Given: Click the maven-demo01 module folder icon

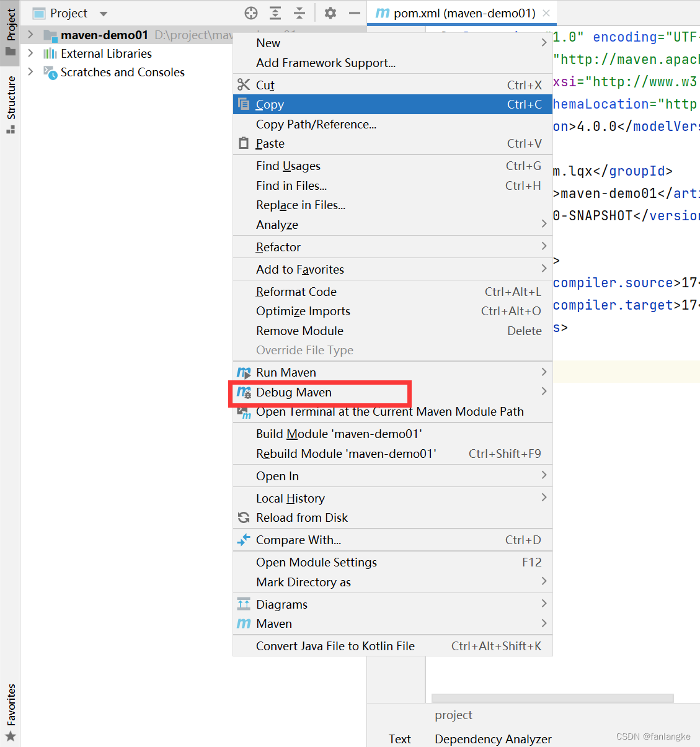Looking at the screenshot, I should coord(50,35).
